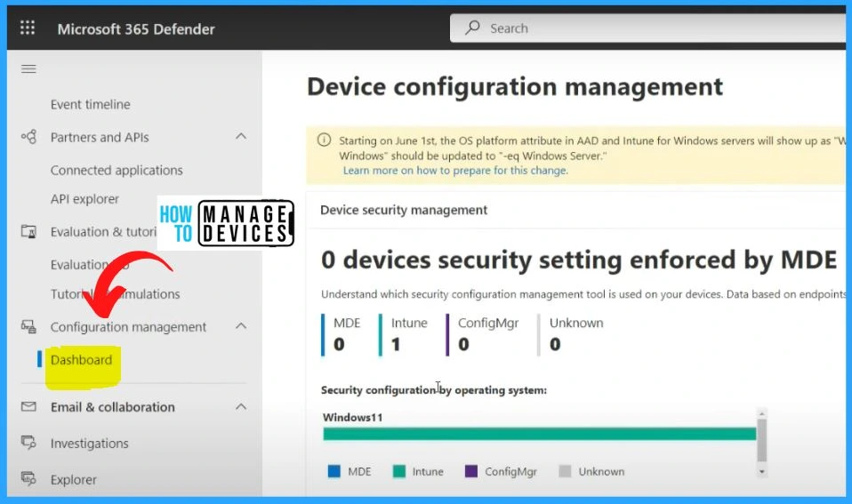Click the blue MDE legend swatch
The width and height of the screenshot is (852, 504).
[334, 471]
